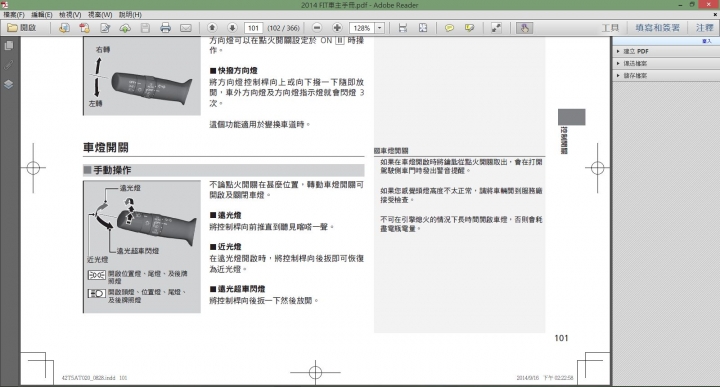Select the hand tool in toolbar
Image resolution: width=720 pixels, height=387 pixels.
pos(524,28)
